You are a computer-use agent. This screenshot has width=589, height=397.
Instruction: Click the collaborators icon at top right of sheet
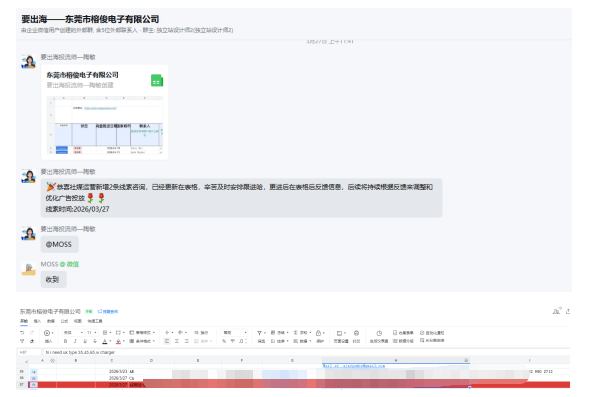[556, 311]
